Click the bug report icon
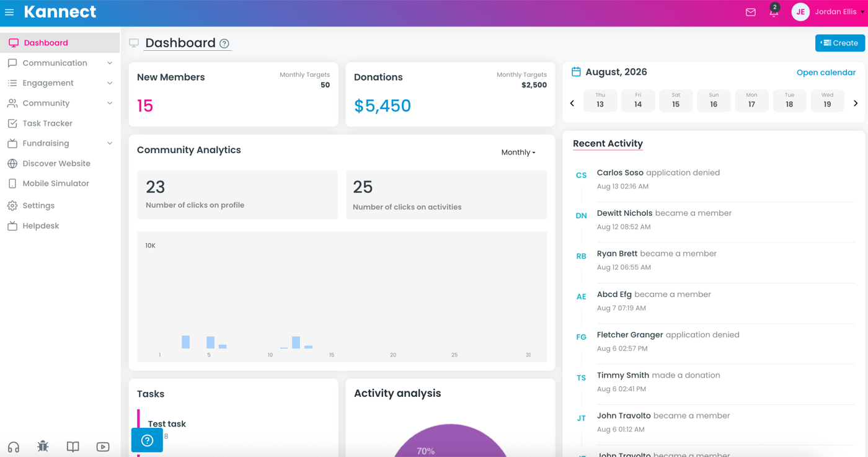 click(43, 446)
